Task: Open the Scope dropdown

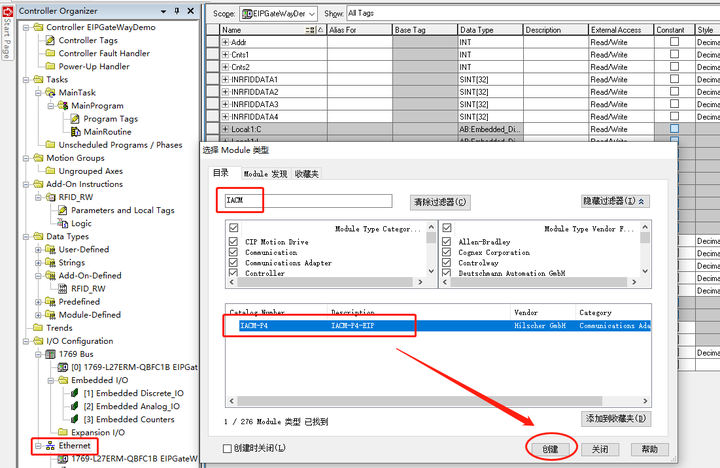Action: click(x=312, y=14)
